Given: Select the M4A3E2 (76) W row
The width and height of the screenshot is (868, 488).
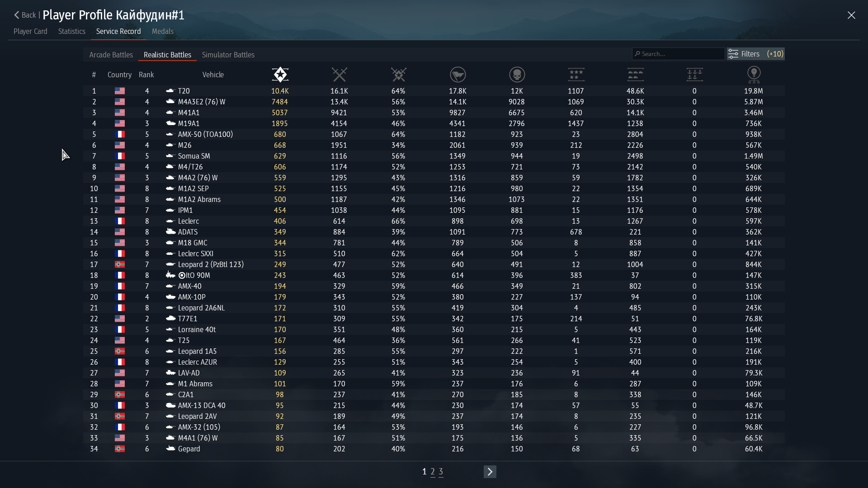Looking at the screenshot, I should click(x=434, y=102).
